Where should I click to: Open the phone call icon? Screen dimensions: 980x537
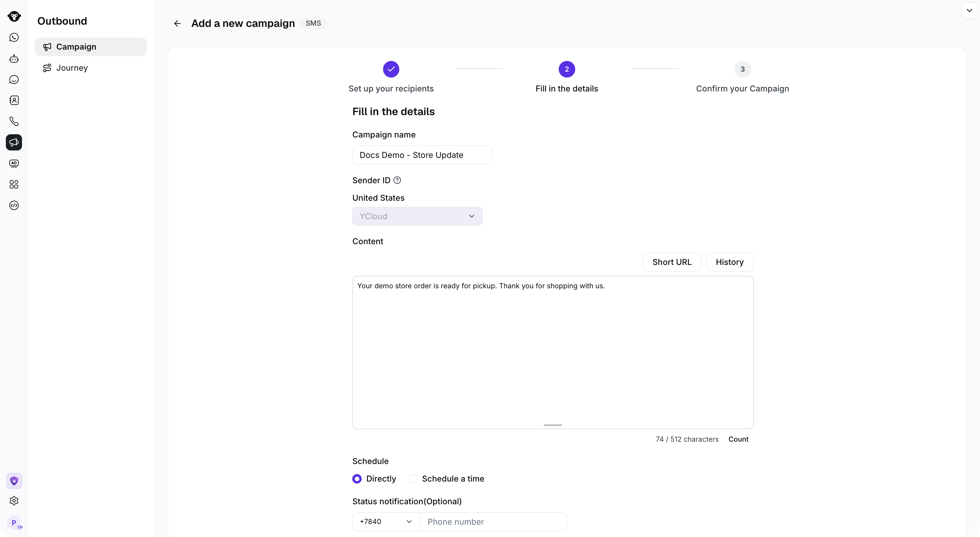pos(14,121)
